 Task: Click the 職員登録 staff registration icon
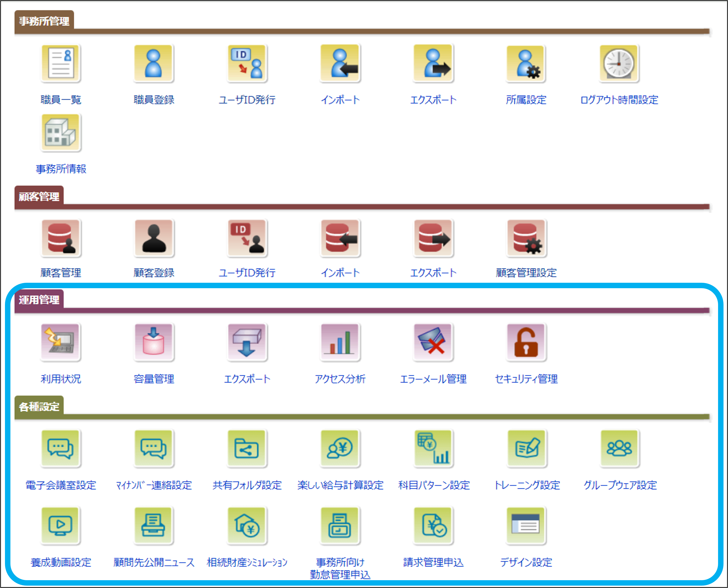[154, 63]
